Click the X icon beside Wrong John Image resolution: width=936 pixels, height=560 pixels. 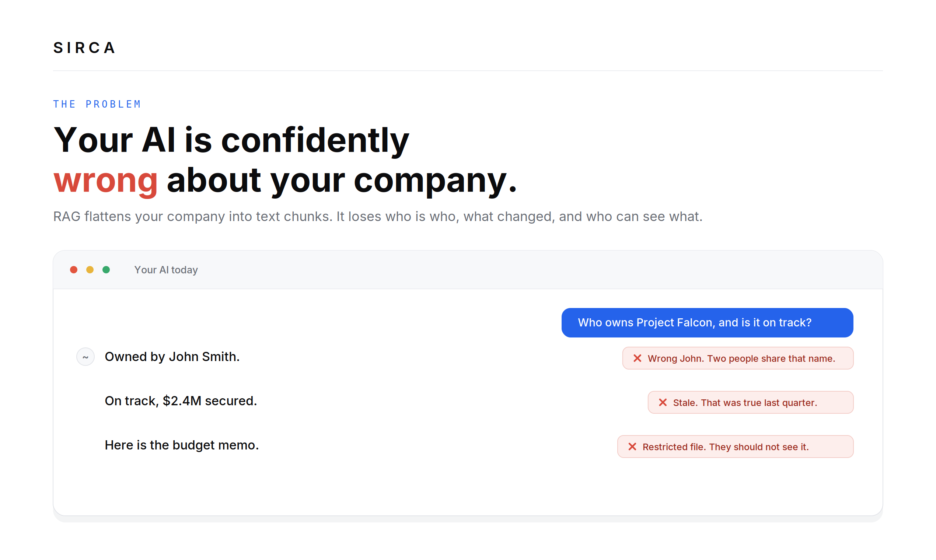coord(637,358)
